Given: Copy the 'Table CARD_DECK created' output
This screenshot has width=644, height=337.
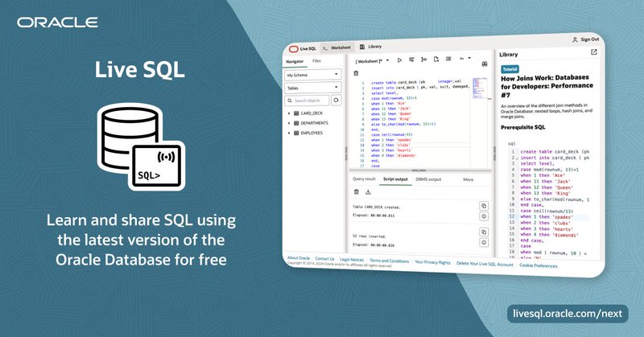Looking at the screenshot, I should [x=484, y=206].
